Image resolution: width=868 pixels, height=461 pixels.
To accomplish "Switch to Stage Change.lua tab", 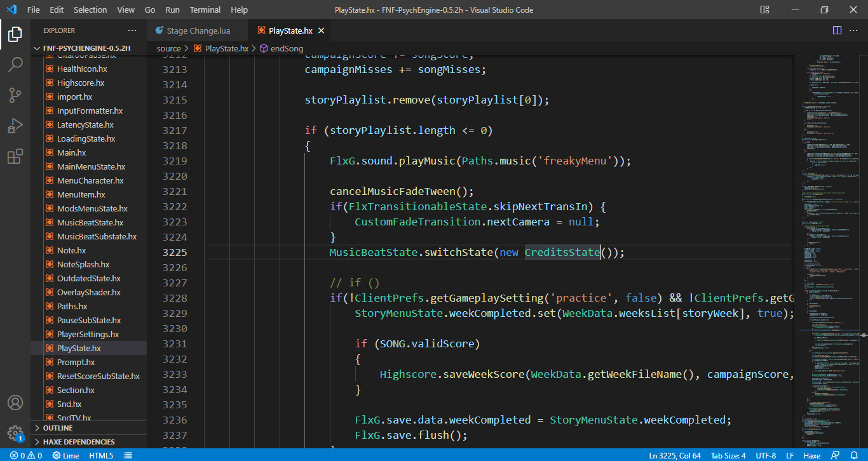I will pos(198,30).
